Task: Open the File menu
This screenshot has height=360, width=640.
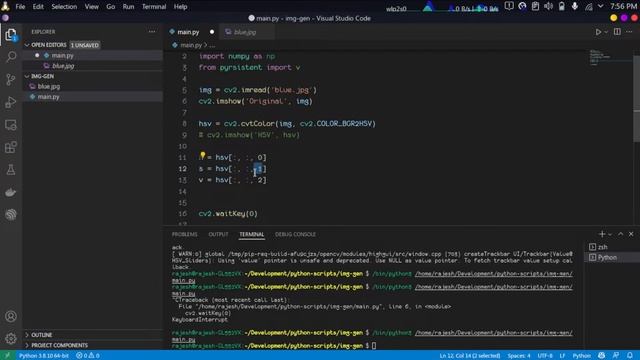Action: pos(20,7)
